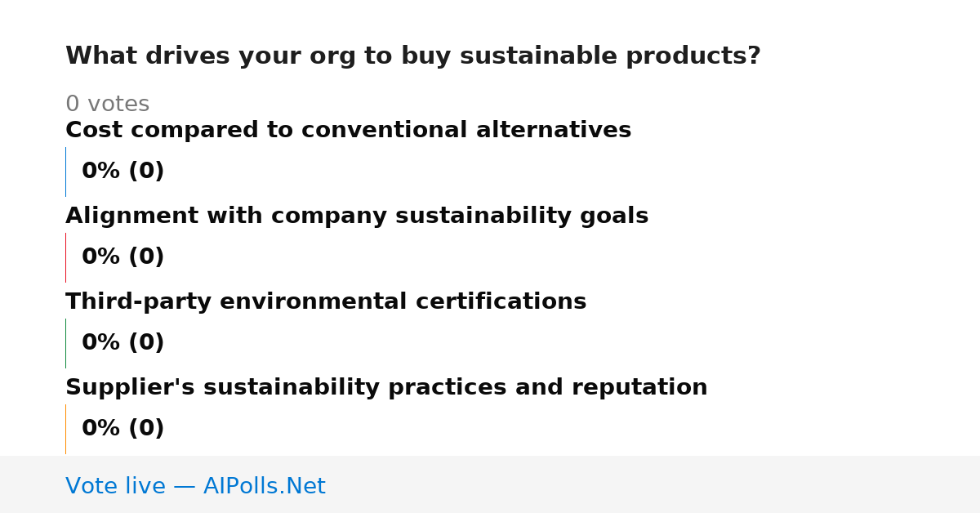This screenshot has width=980, height=513.
Task: Click the blue result bar for Cost
Action: pyautogui.click(x=65, y=172)
